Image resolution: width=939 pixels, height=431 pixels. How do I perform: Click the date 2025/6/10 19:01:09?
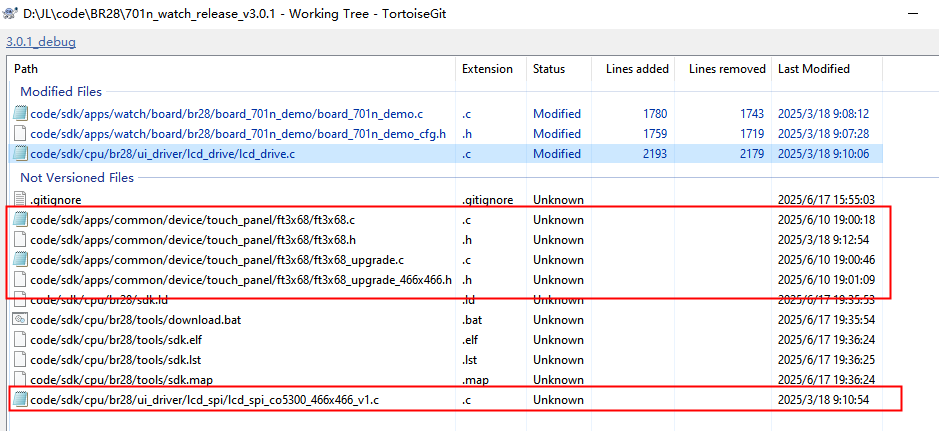coord(826,280)
